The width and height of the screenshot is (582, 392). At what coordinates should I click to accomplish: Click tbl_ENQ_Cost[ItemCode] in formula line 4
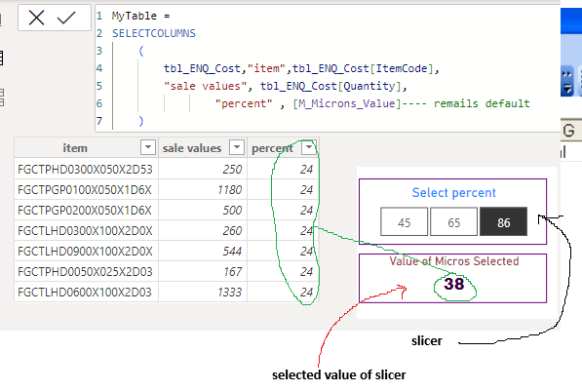[363, 68]
